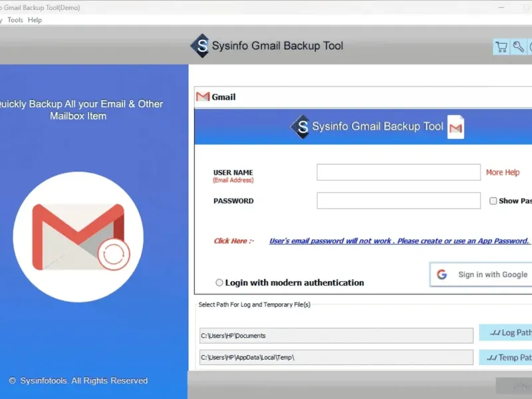Enable the Show Password checkbox
532x399 pixels.
pyautogui.click(x=493, y=201)
